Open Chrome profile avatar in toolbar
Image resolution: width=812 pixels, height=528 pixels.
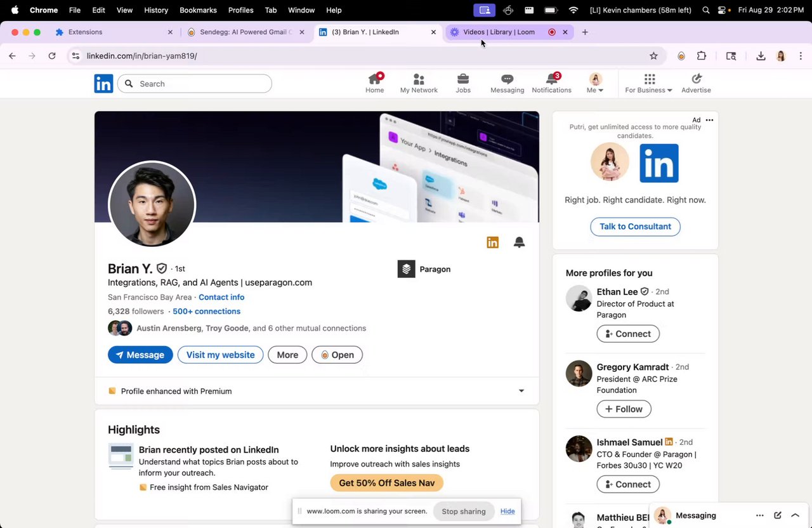point(781,56)
